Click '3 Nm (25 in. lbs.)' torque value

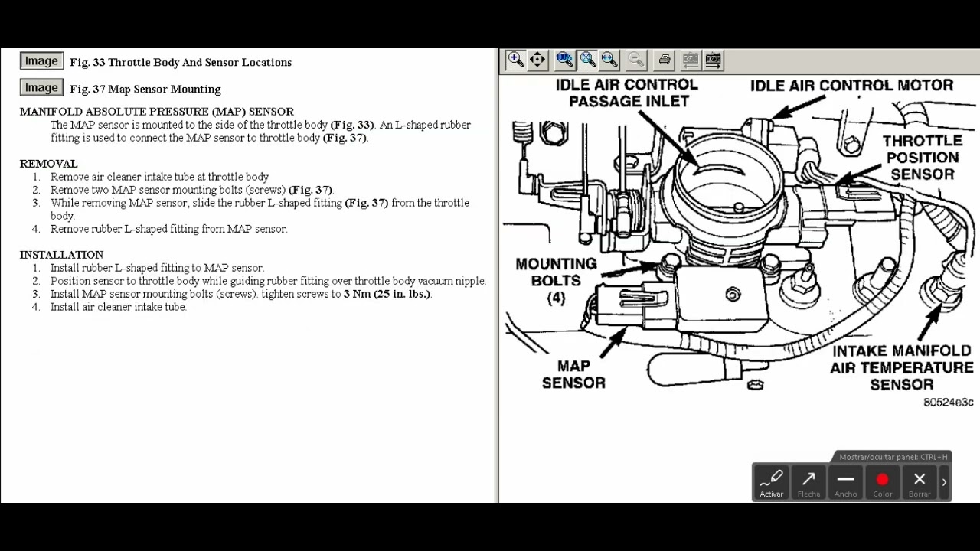click(387, 294)
